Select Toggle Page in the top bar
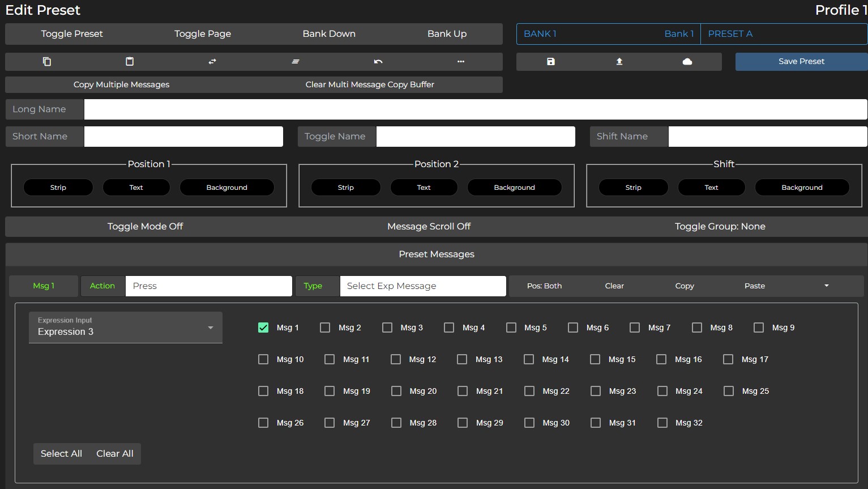The height and width of the screenshot is (489, 868). [203, 34]
